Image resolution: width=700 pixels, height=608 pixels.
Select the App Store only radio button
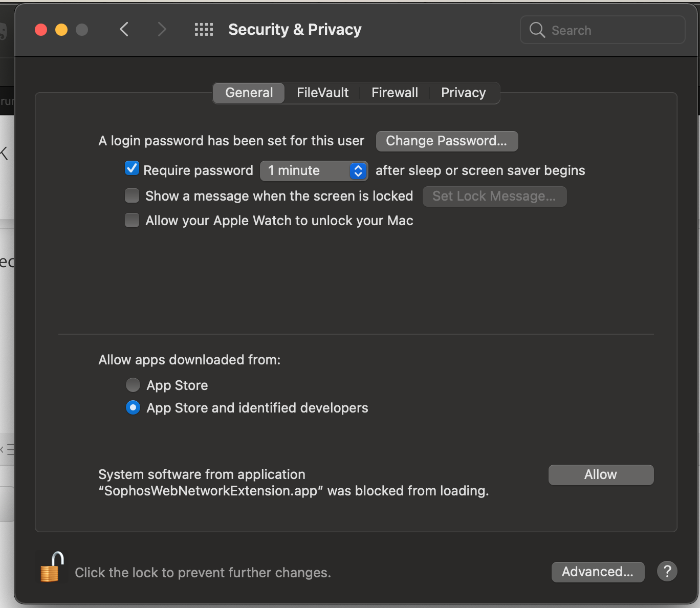pyautogui.click(x=133, y=385)
